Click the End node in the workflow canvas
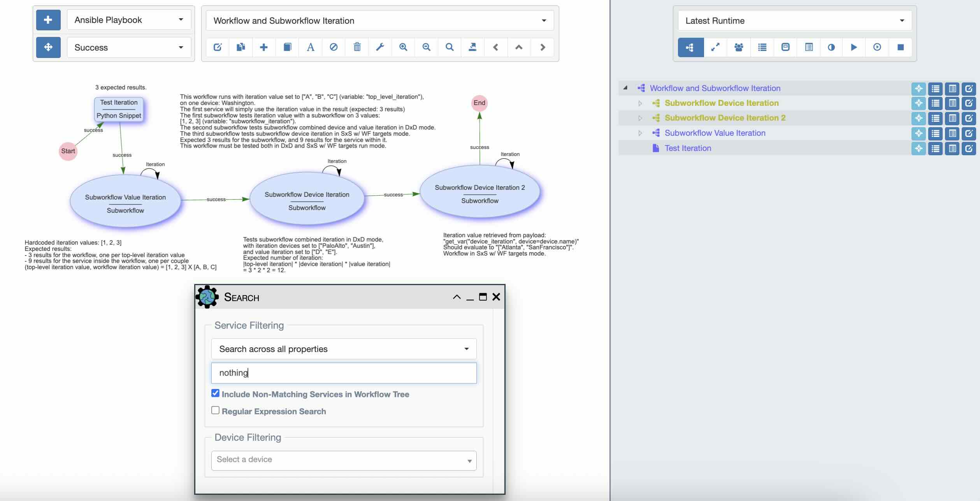Screen dimensions: 980x501 pos(479,103)
